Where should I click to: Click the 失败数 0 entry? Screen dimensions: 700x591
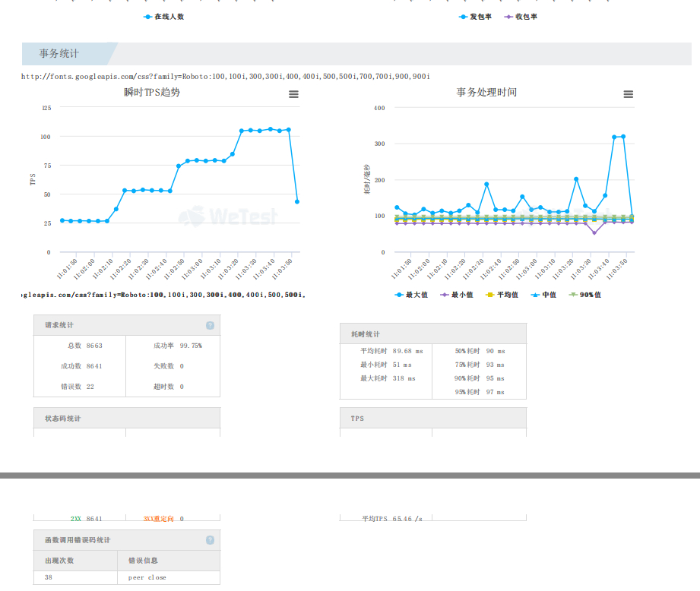[169, 366]
